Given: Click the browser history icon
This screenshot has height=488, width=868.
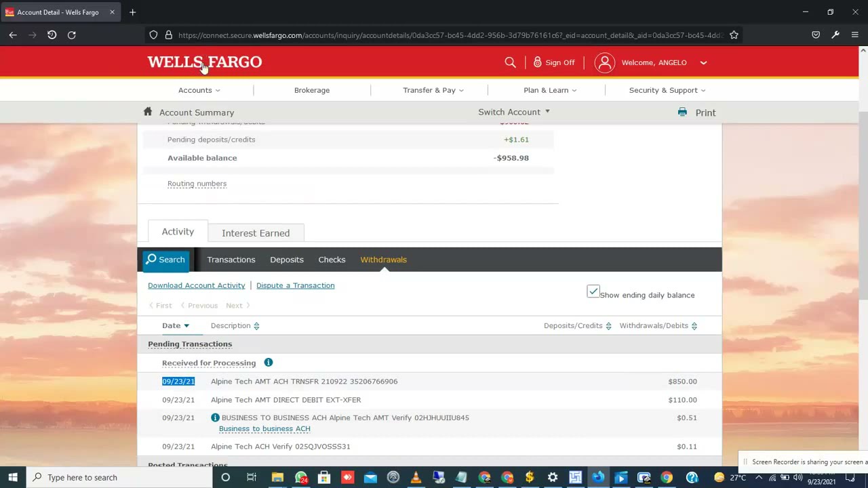Looking at the screenshot, I should tap(52, 35).
